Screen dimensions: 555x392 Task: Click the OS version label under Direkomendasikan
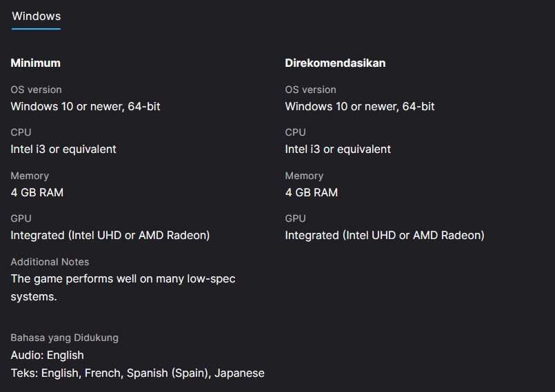tap(310, 90)
